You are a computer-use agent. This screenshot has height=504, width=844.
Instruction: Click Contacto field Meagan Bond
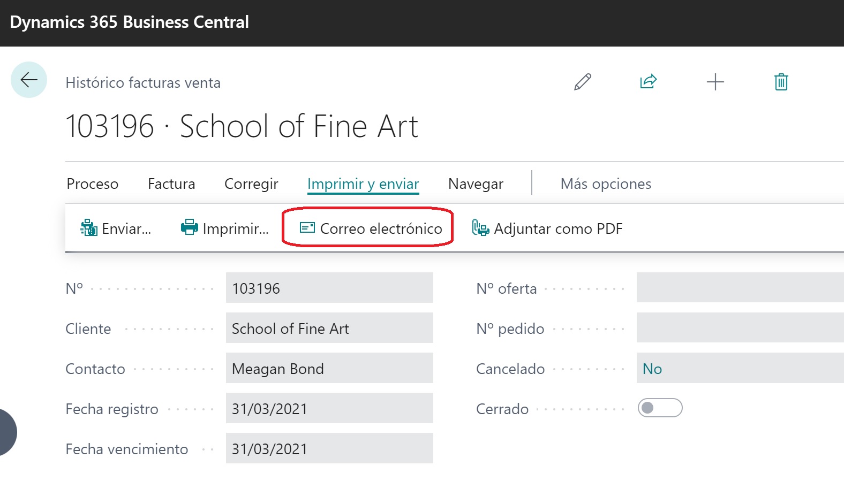329,368
